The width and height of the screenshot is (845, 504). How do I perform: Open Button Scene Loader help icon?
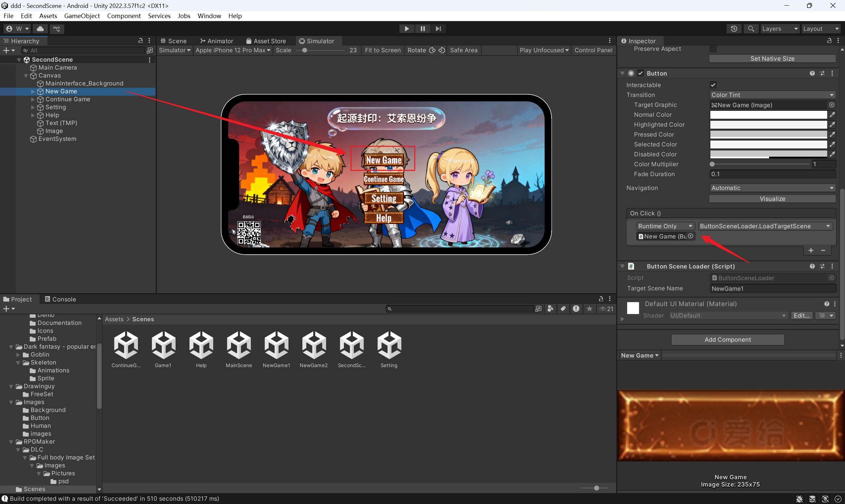click(x=812, y=266)
